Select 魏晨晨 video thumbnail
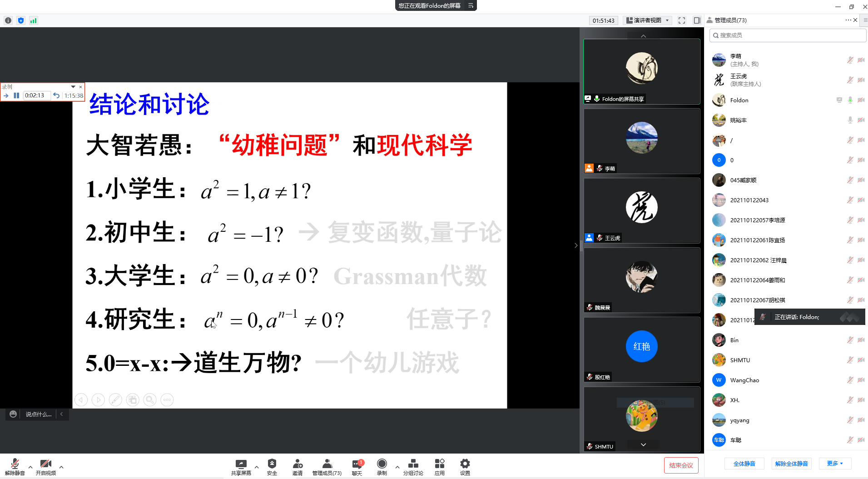The width and height of the screenshot is (868, 479). pyautogui.click(x=642, y=280)
